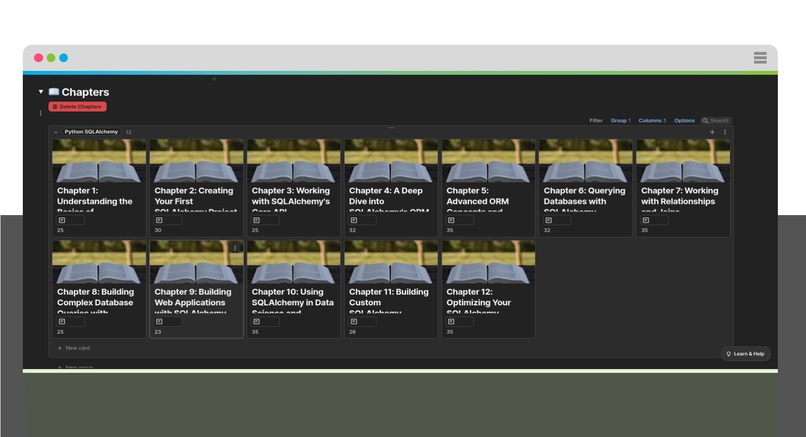Open the Group 1 settings
806x437 pixels.
(620, 120)
